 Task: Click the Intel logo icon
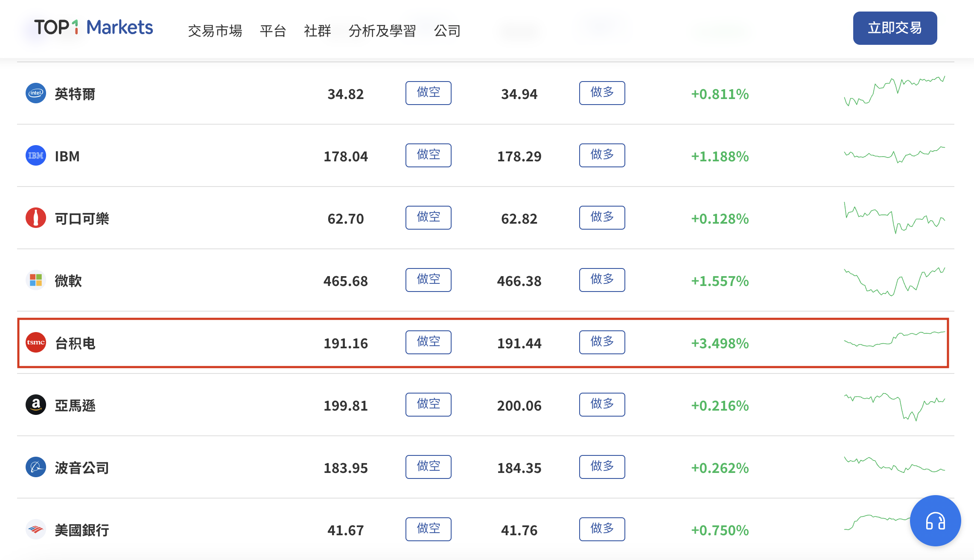click(x=36, y=93)
